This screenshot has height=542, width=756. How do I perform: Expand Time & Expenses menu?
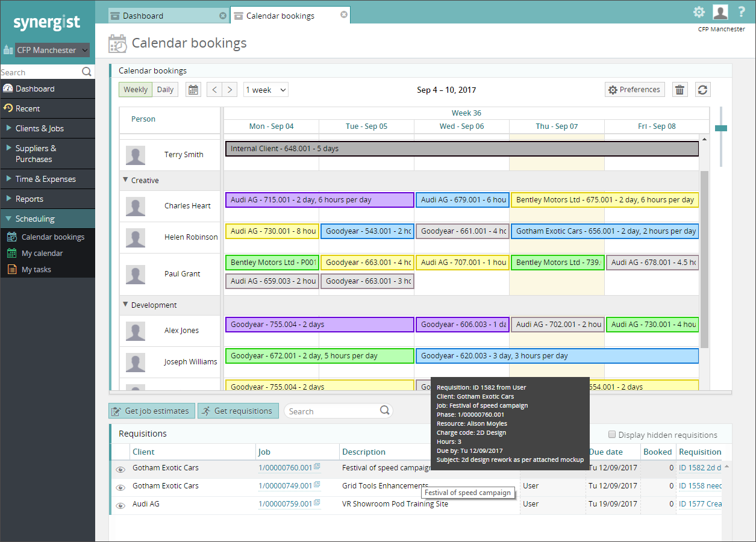pos(48,179)
